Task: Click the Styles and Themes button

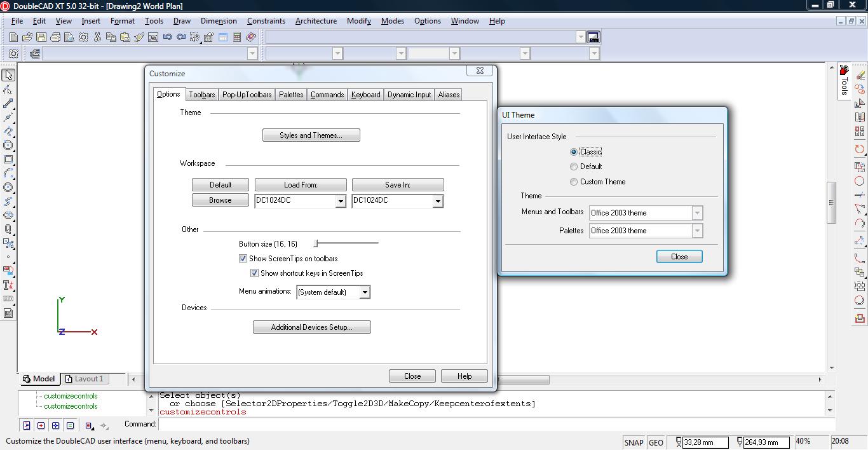Action: click(311, 135)
